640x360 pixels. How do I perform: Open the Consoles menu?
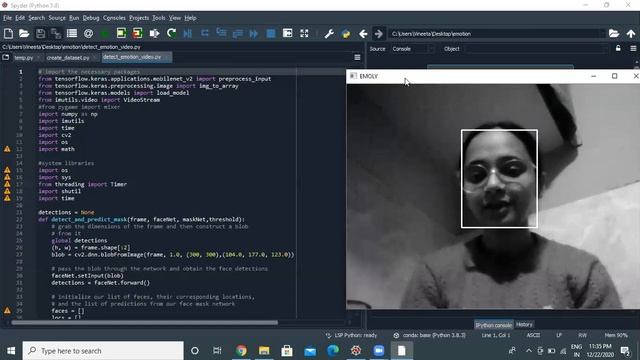[x=114, y=18]
